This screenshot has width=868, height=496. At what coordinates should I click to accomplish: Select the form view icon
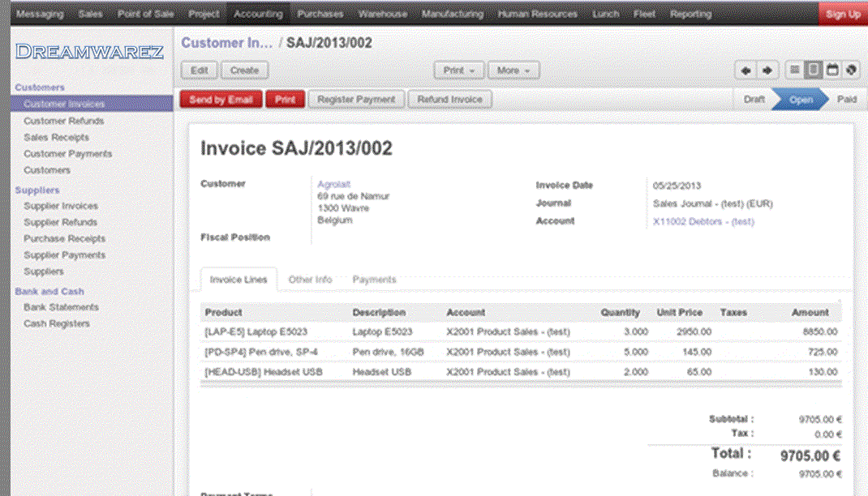click(x=812, y=70)
